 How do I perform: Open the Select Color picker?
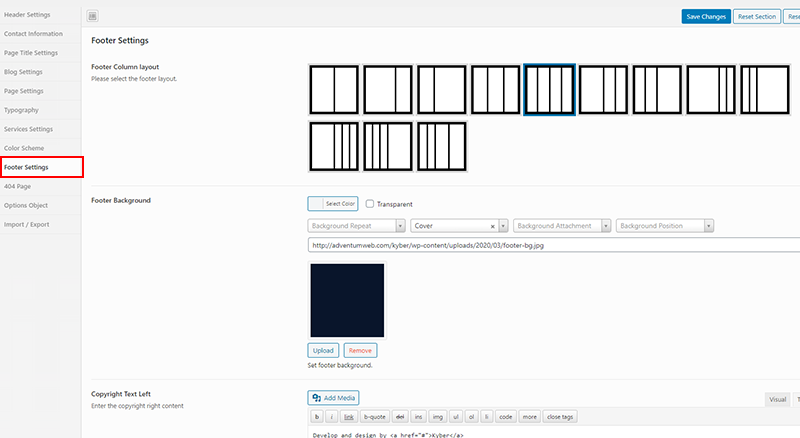[333, 204]
